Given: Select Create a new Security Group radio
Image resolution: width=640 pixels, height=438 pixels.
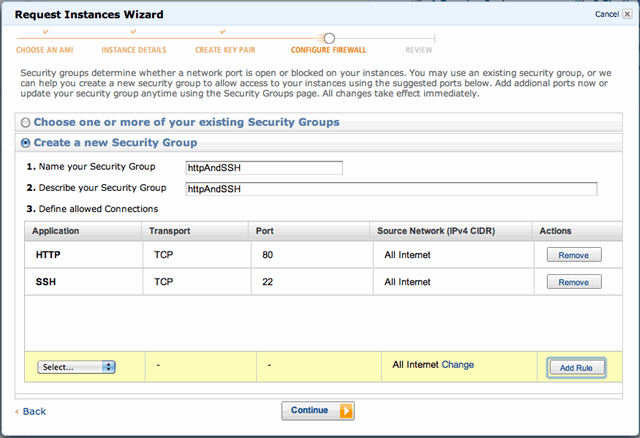Looking at the screenshot, I should click(25, 143).
